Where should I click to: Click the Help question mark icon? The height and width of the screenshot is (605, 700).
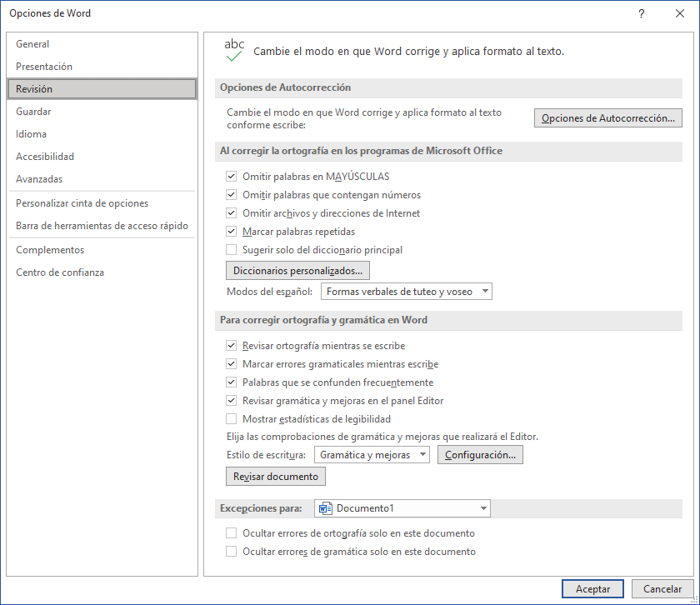641,13
